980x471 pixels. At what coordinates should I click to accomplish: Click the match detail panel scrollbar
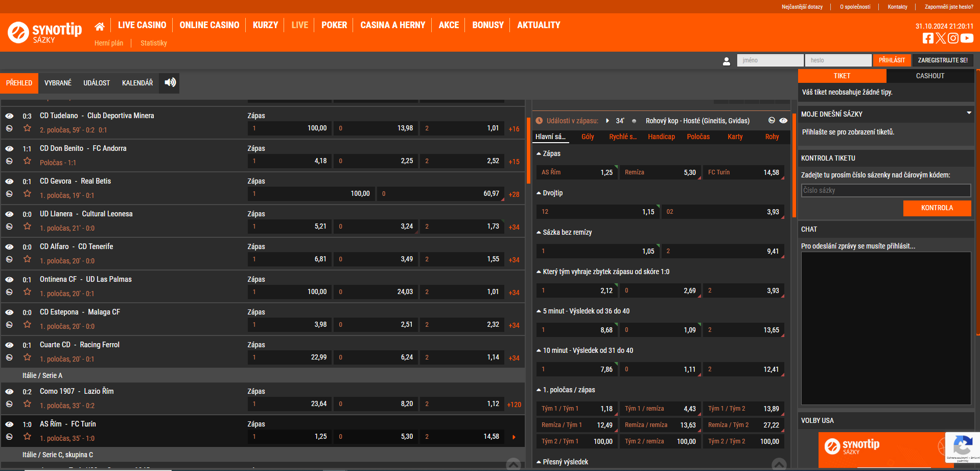(794, 166)
